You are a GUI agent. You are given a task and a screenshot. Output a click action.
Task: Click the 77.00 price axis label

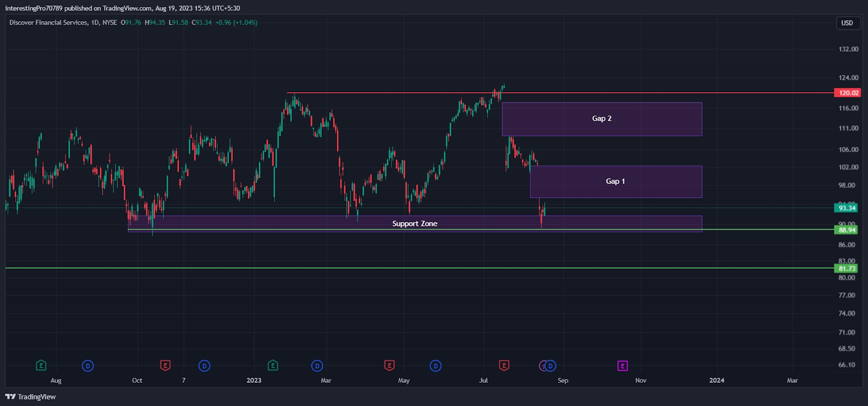[847, 295]
